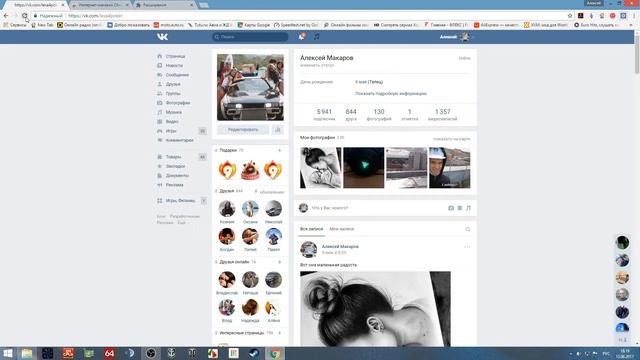Open Группы in the left menu
This screenshot has width=640, height=360.
point(173,93)
